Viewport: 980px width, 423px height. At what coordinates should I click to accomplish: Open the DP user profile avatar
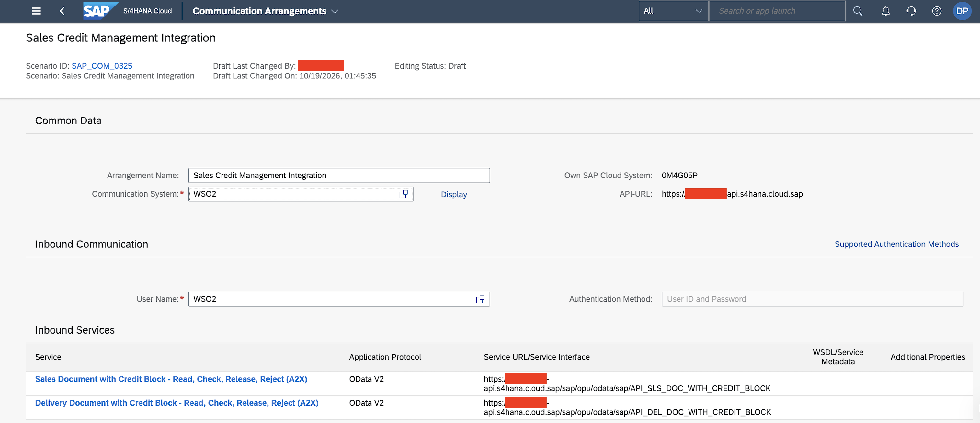[x=962, y=11]
